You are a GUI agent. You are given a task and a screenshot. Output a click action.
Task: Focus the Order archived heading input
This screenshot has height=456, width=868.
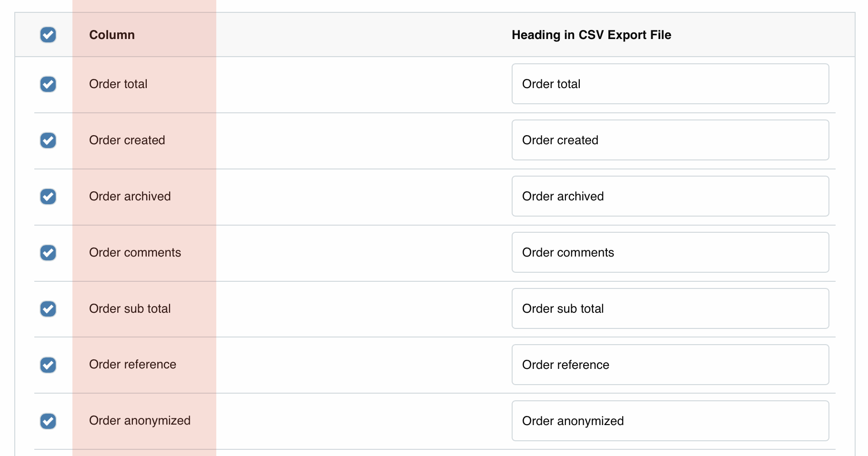pyautogui.click(x=670, y=196)
